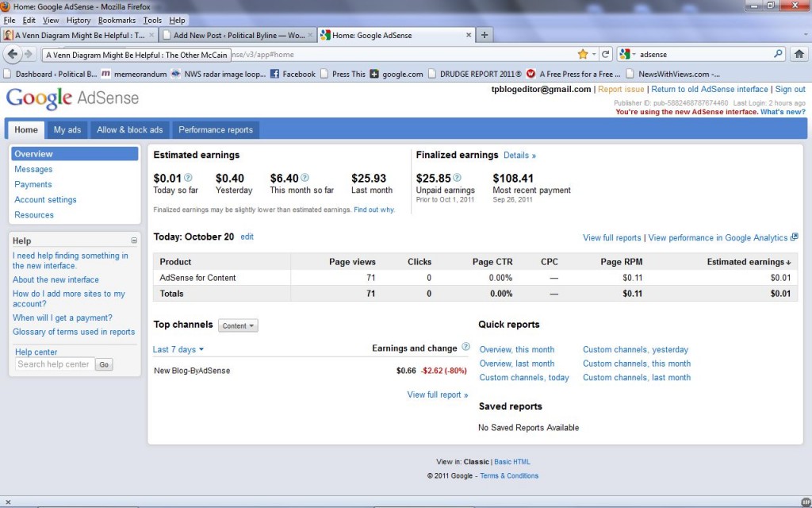Open NWS radar image loop bookmark
The height and width of the screenshot is (508, 812).
click(x=218, y=74)
